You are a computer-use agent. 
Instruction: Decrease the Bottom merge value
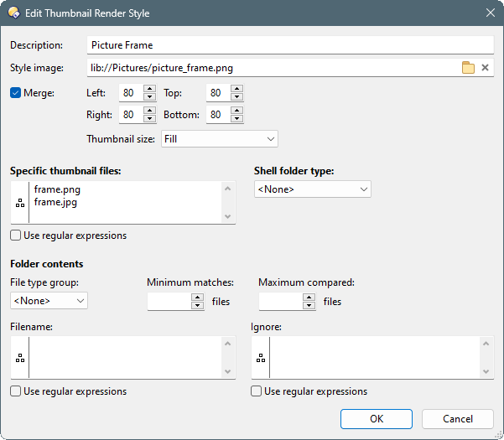tap(236, 118)
